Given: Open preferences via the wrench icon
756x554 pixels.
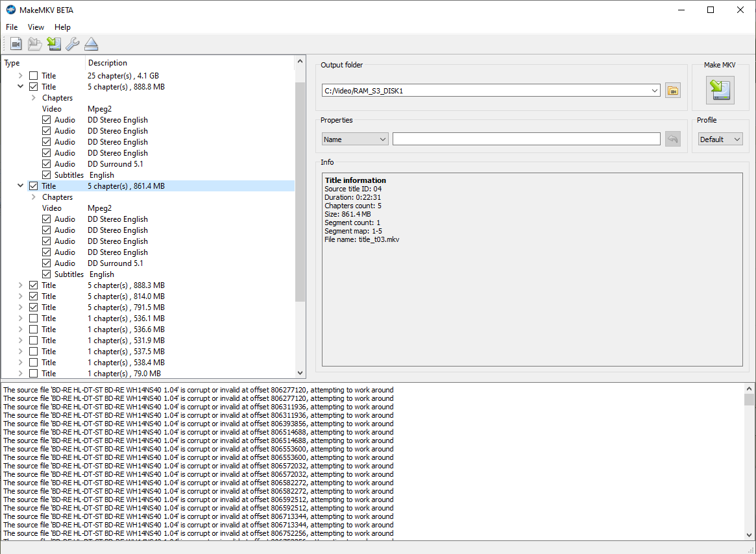Looking at the screenshot, I should point(72,44).
